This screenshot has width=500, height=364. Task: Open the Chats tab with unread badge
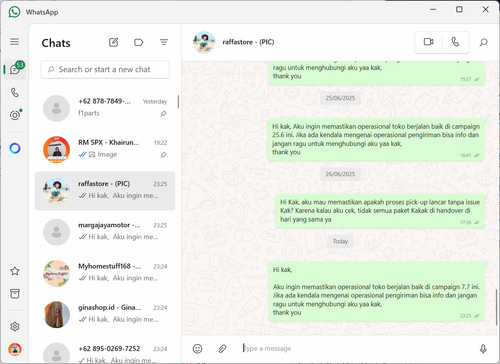point(15,69)
